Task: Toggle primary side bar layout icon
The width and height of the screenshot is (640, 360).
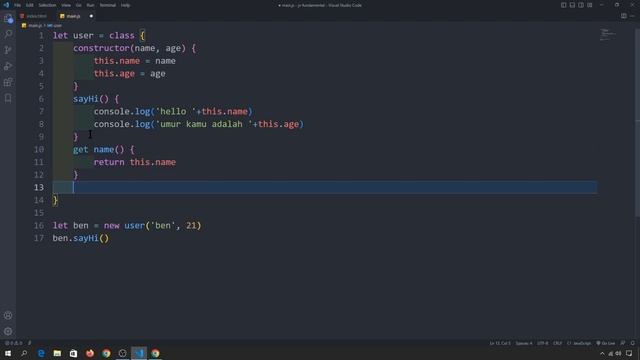Action: click(x=564, y=5)
